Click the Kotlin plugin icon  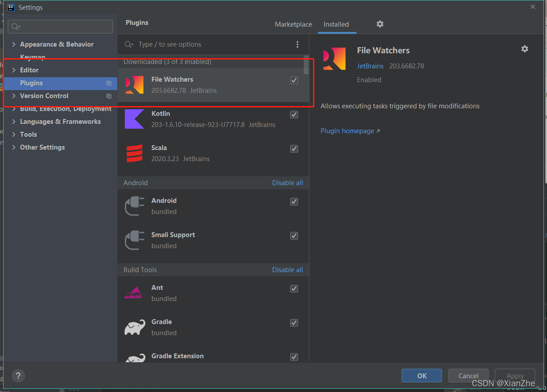pyautogui.click(x=134, y=119)
